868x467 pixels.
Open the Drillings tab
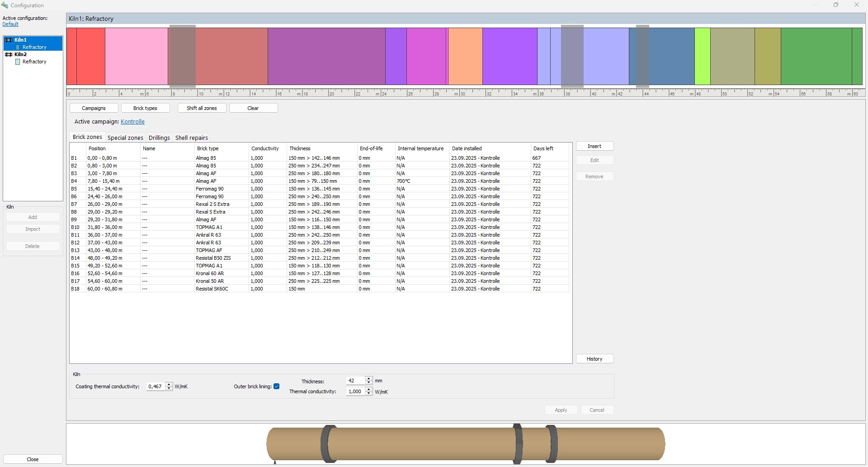159,138
